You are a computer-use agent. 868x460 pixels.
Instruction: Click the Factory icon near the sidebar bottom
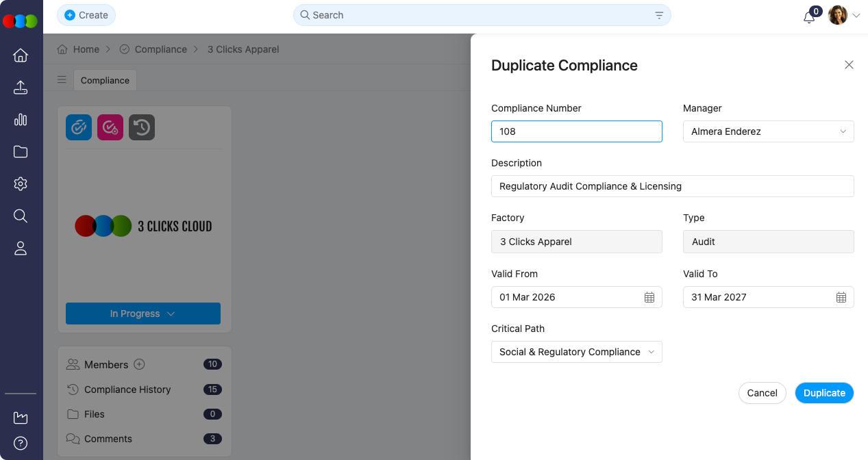coord(21,418)
